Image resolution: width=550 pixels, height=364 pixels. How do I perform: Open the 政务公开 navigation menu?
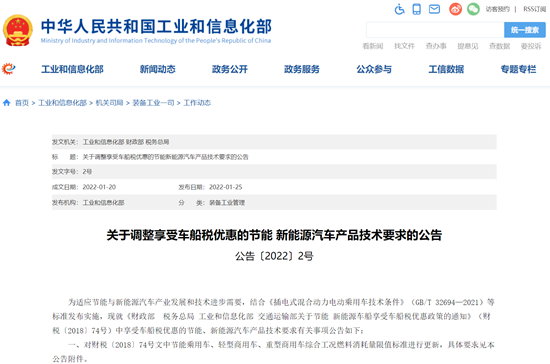(230, 69)
